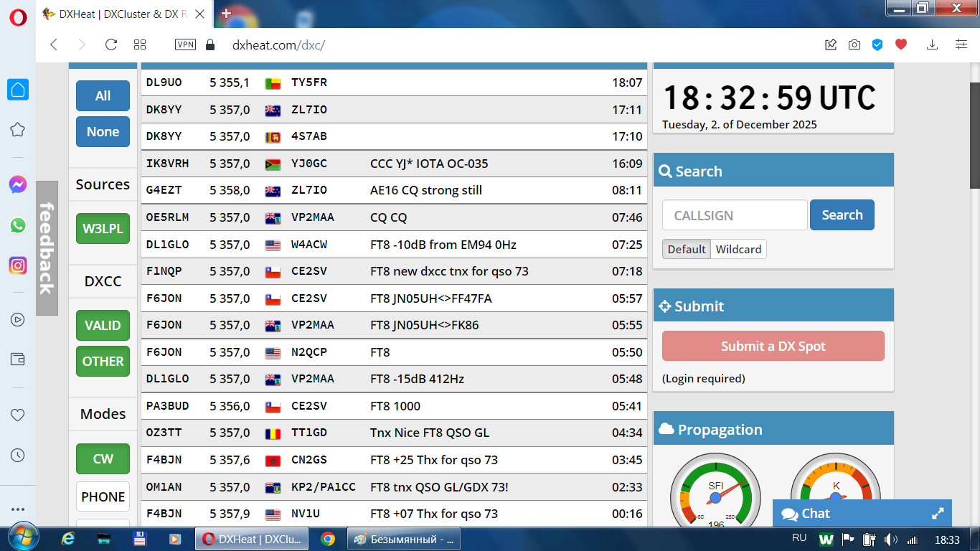This screenshot has width=980, height=551.
Task: Toggle the VALID DXCC filter
Action: click(103, 326)
